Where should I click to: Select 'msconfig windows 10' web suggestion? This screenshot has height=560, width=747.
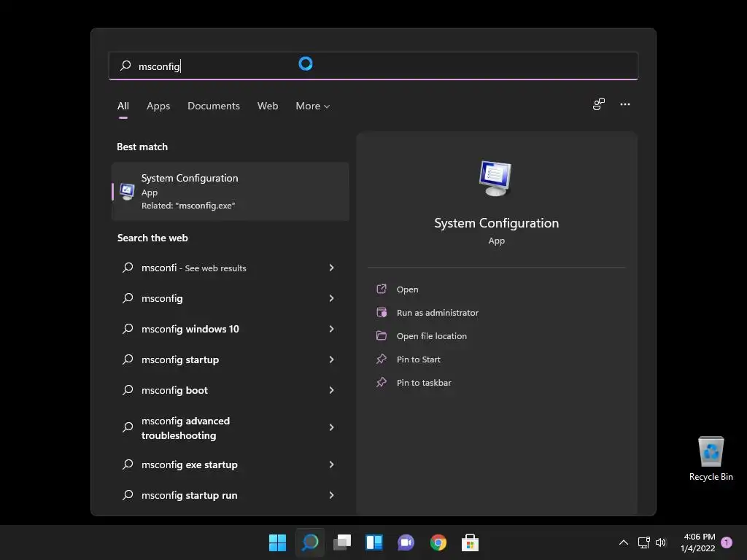(230, 329)
